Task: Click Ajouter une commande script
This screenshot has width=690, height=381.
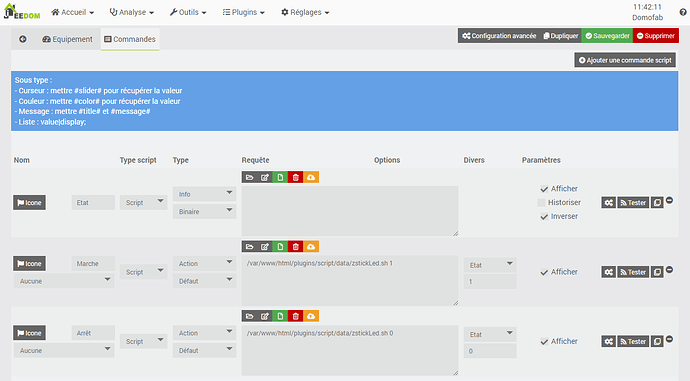Action: click(x=625, y=60)
